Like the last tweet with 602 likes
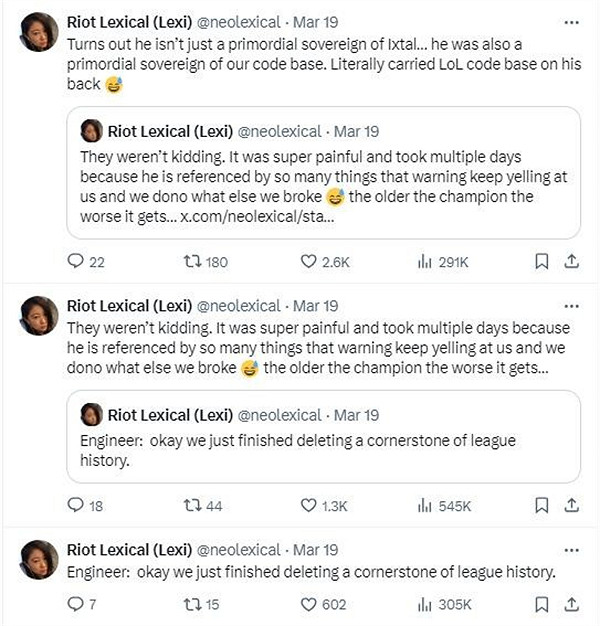The width and height of the screenshot is (600, 626). (x=309, y=604)
